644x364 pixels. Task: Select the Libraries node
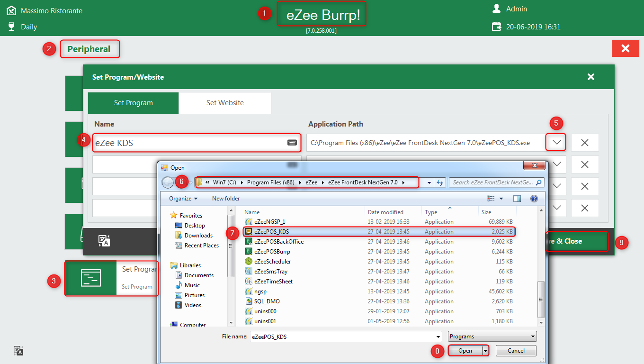(190, 265)
